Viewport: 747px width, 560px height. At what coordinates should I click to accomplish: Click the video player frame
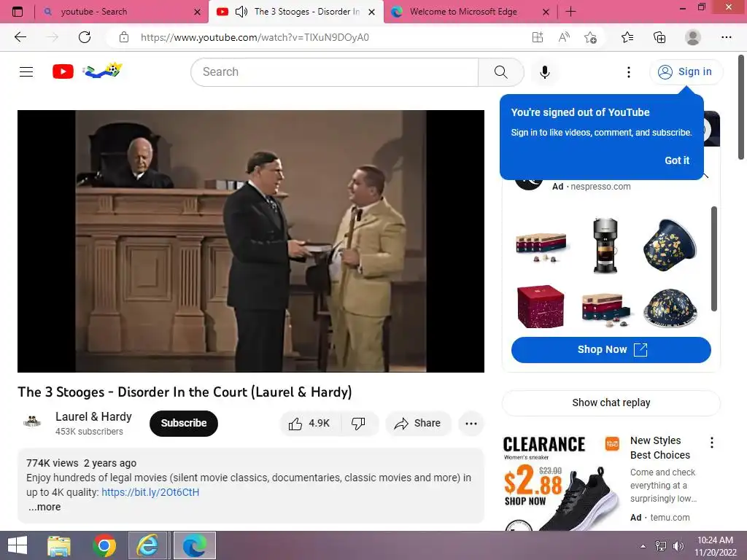click(251, 241)
